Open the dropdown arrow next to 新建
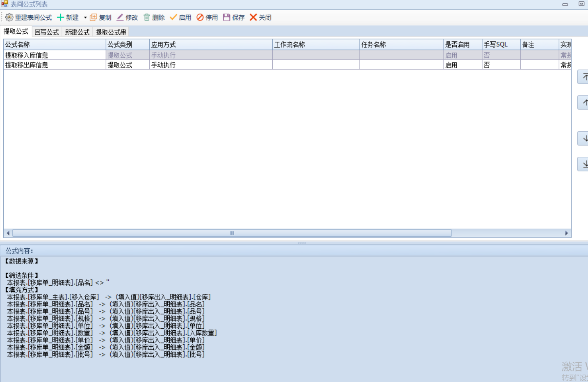 pyautogui.click(x=85, y=18)
